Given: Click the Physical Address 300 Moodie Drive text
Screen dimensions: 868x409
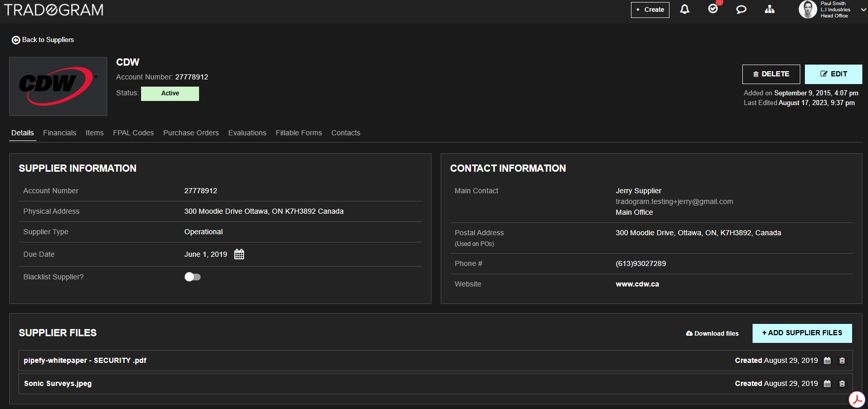Looking at the screenshot, I should 264,211.
